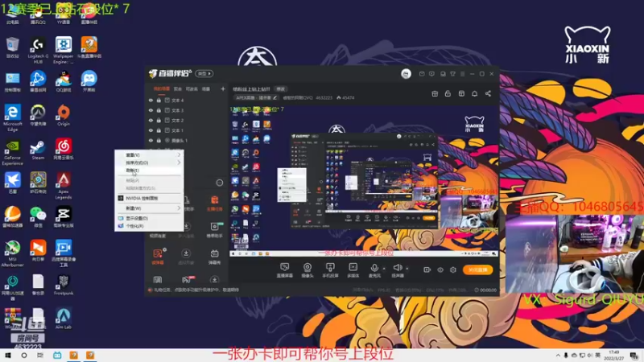Mute the microphone icon

tap(374, 268)
